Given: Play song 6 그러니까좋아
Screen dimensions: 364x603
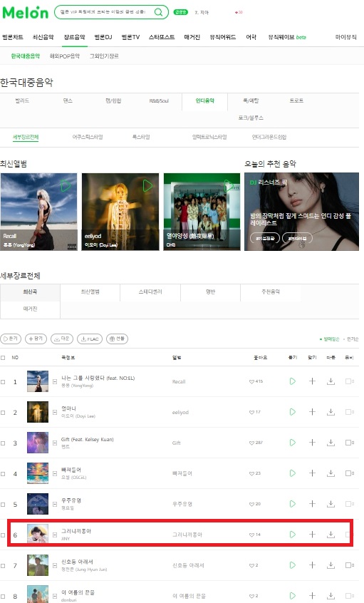Looking at the screenshot, I should [293, 535].
